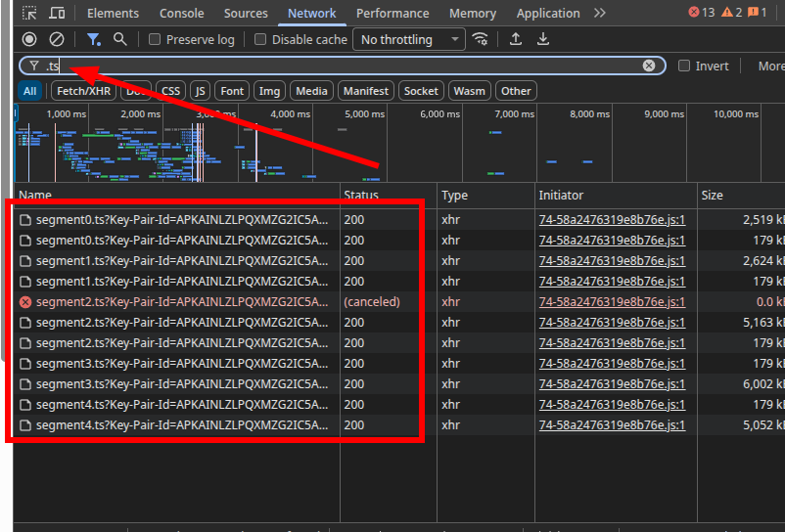The width and height of the screenshot is (785, 532).
Task: Check the Disable cache option
Action: (260, 40)
